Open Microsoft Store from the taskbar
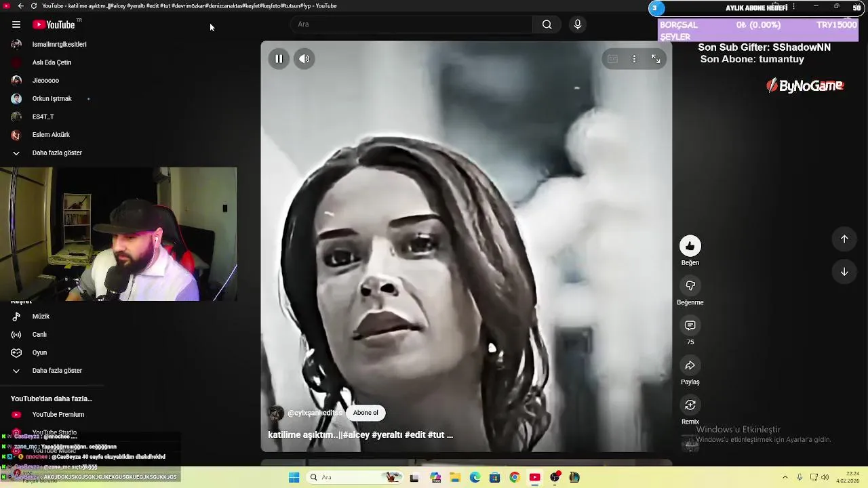The height and width of the screenshot is (488, 868). click(494, 478)
